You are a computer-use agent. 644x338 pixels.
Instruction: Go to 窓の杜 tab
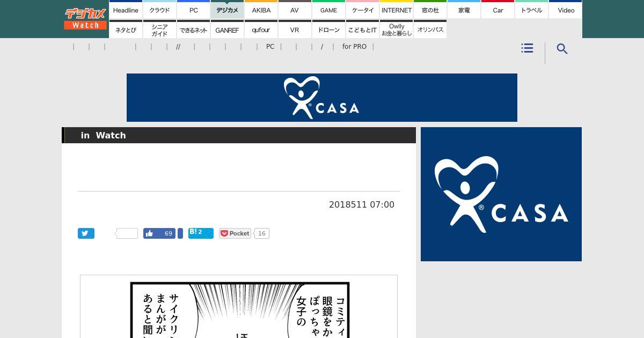430,10
